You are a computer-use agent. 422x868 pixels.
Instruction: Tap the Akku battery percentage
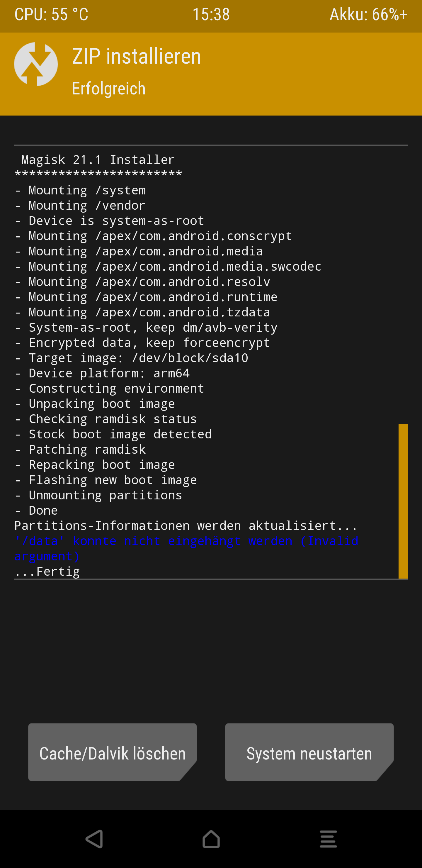[368, 14]
